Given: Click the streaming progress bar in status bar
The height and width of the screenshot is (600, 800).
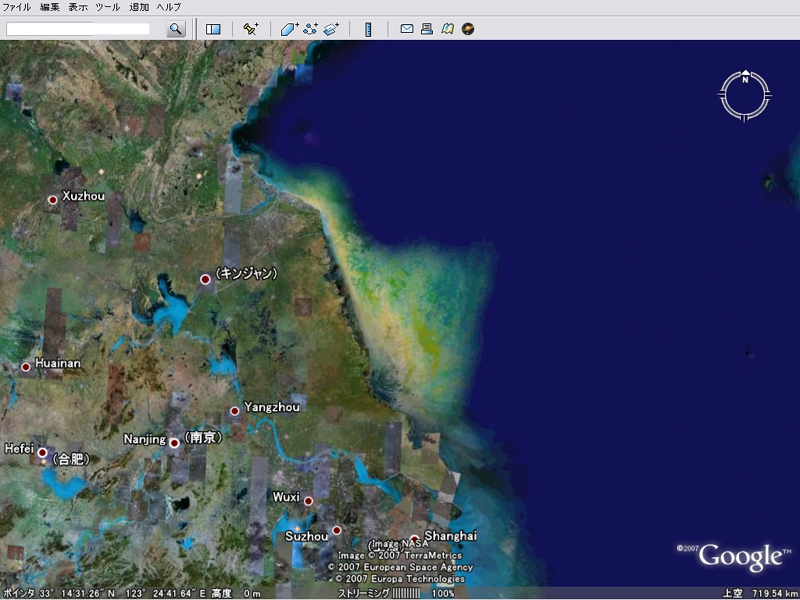Looking at the screenshot, I should (406, 593).
